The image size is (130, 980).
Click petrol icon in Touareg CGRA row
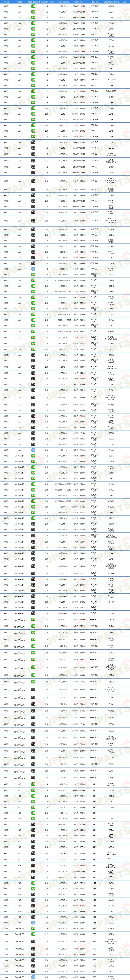[x=33, y=928]
